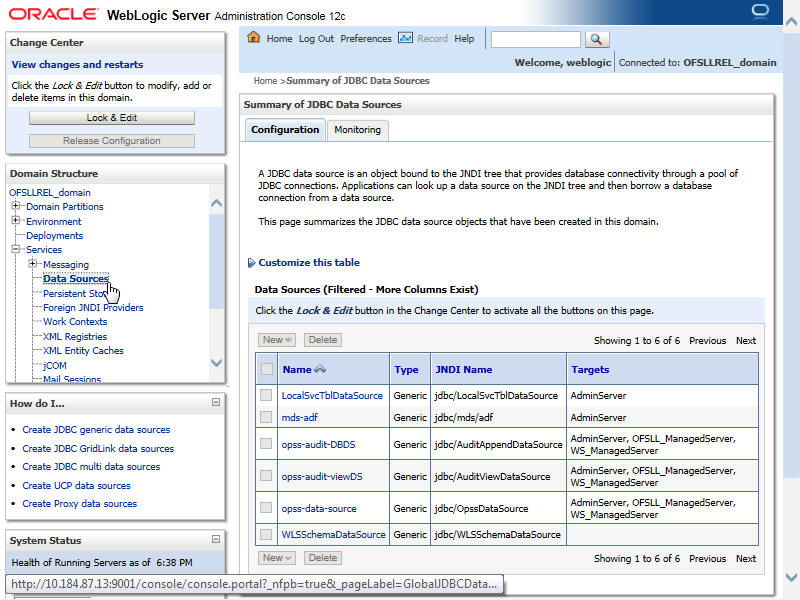Viewport: 800px width, 600px height.
Task: Minimize the How do I panel
Action: (x=216, y=403)
